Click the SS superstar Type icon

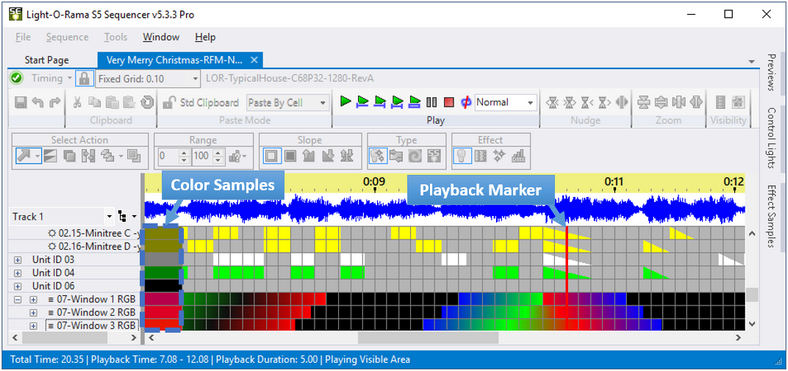(433, 156)
